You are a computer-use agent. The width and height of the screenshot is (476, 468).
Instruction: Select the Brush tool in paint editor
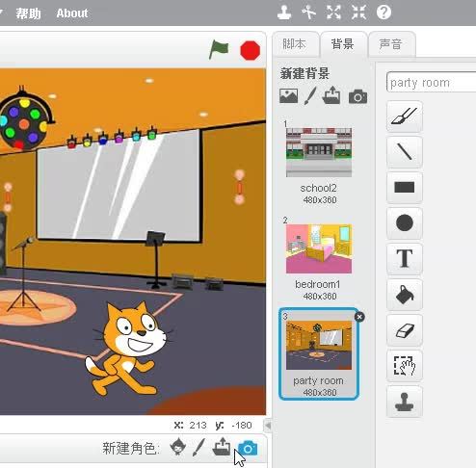[x=405, y=117]
